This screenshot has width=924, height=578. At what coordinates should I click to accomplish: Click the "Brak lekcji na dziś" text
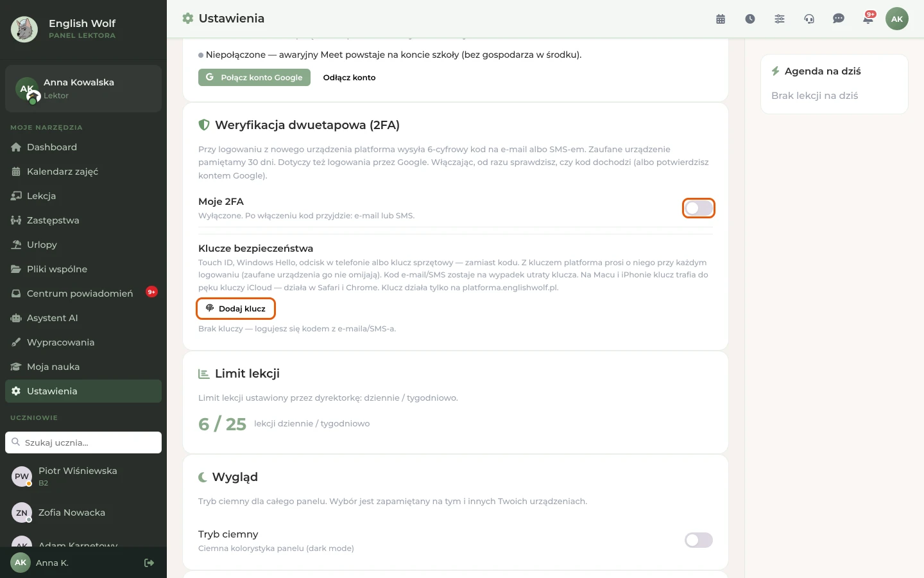pos(814,96)
